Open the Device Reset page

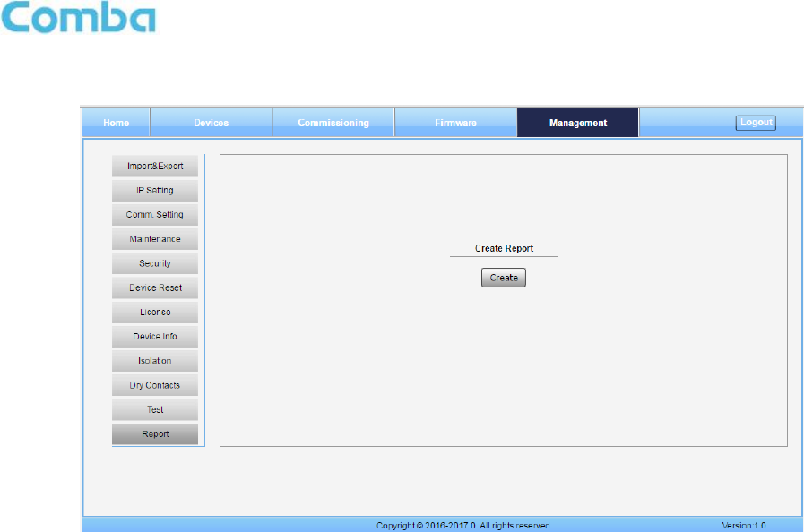pos(155,287)
